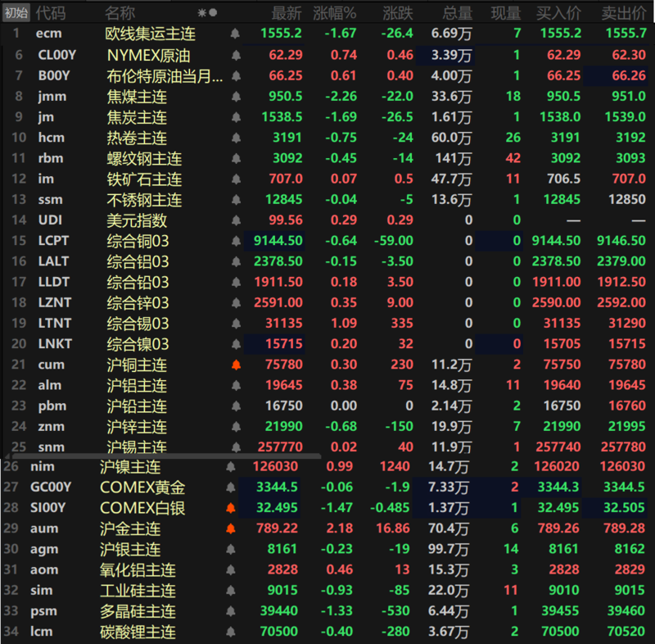Click the change value 9.00
The width and height of the screenshot is (655, 644).
click(400, 302)
